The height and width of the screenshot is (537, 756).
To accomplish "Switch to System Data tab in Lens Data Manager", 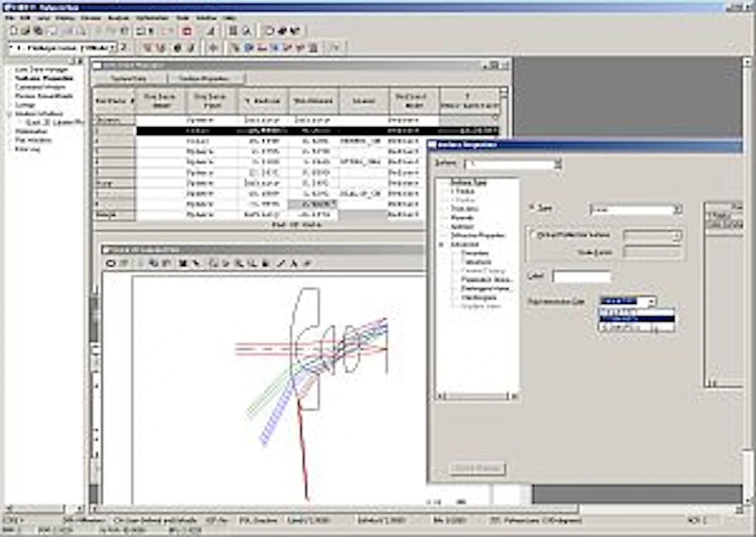I will [129, 78].
